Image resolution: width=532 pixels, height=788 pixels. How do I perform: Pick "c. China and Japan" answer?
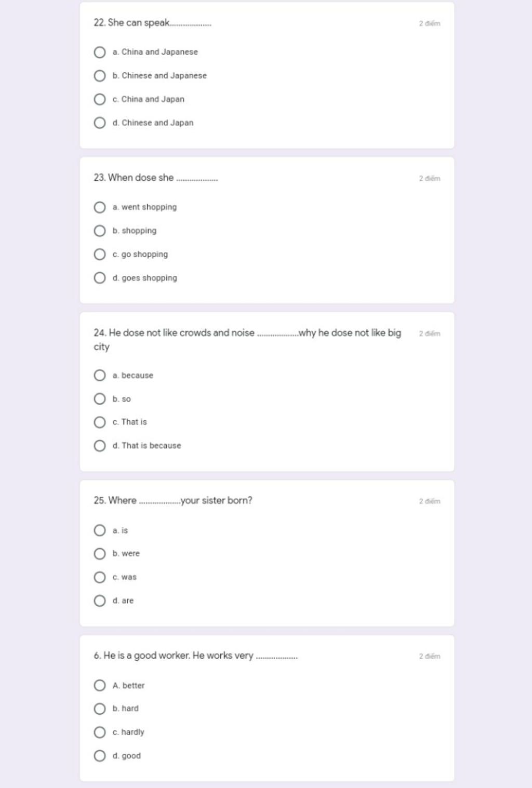click(x=100, y=99)
